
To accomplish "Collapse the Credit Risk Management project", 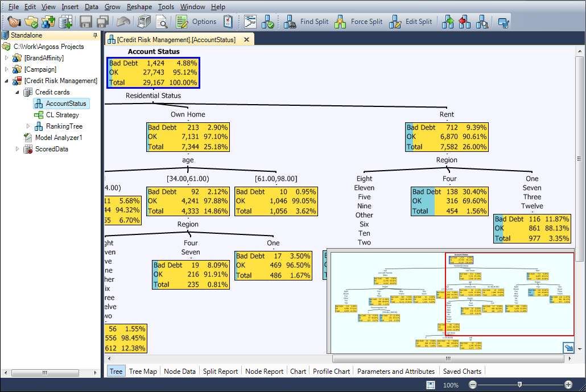I will coord(6,81).
